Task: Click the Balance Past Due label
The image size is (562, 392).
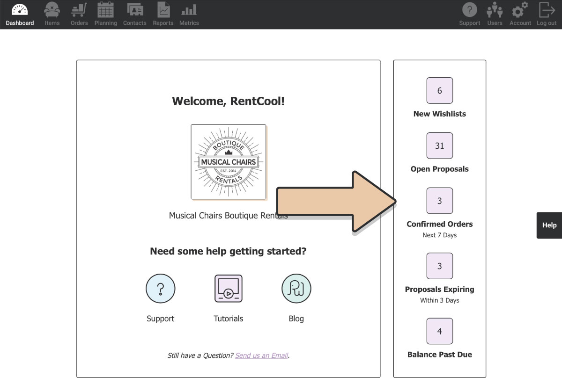Action: [x=439, y=355]
